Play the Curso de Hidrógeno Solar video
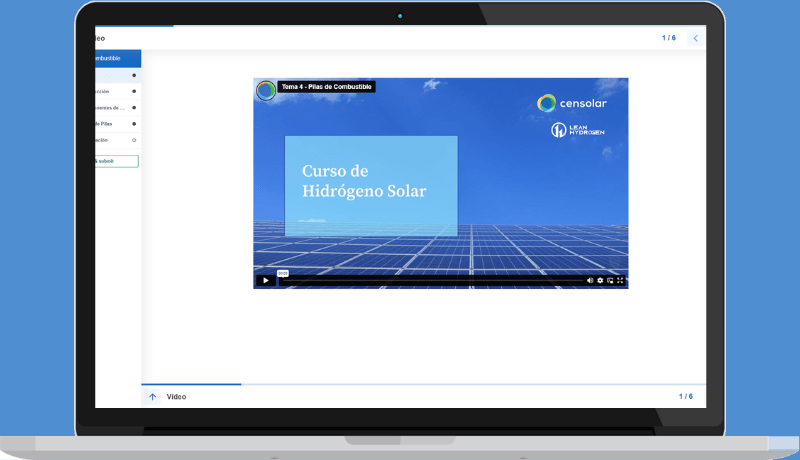The width and height of the screenshot is (800, 460). click(265, 280)
